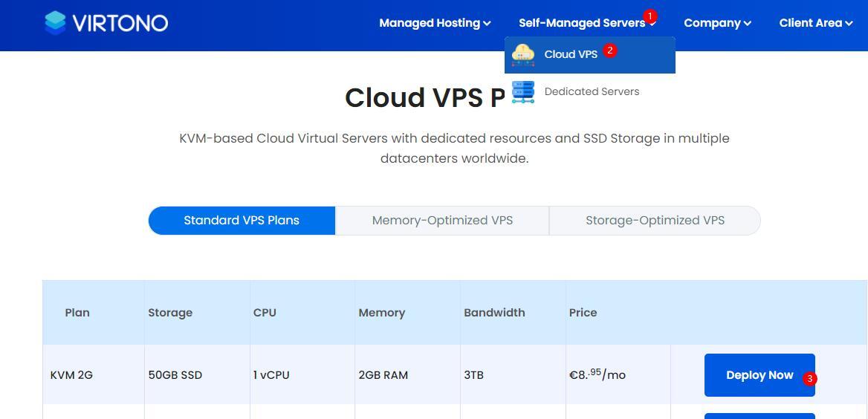The width and height of the screenshot is (868, 419).
Task: Switch to Storage-Optimized VPS tab
Action: click(x=655, y=221)
